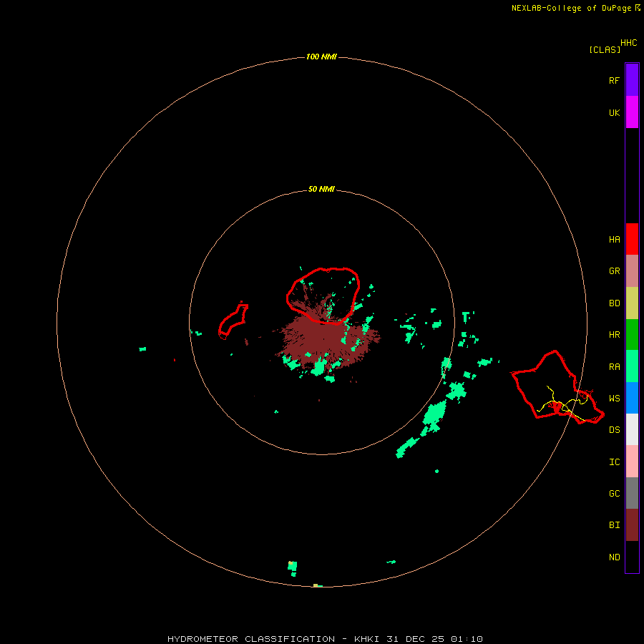Viewport: 644px width, 644px height.
Task: Click the [CLAS] units label
Action: 605,49
